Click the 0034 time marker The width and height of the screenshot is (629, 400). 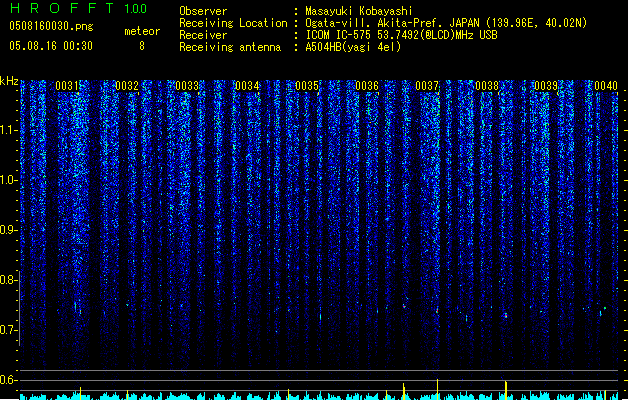(x=247, y=86)
